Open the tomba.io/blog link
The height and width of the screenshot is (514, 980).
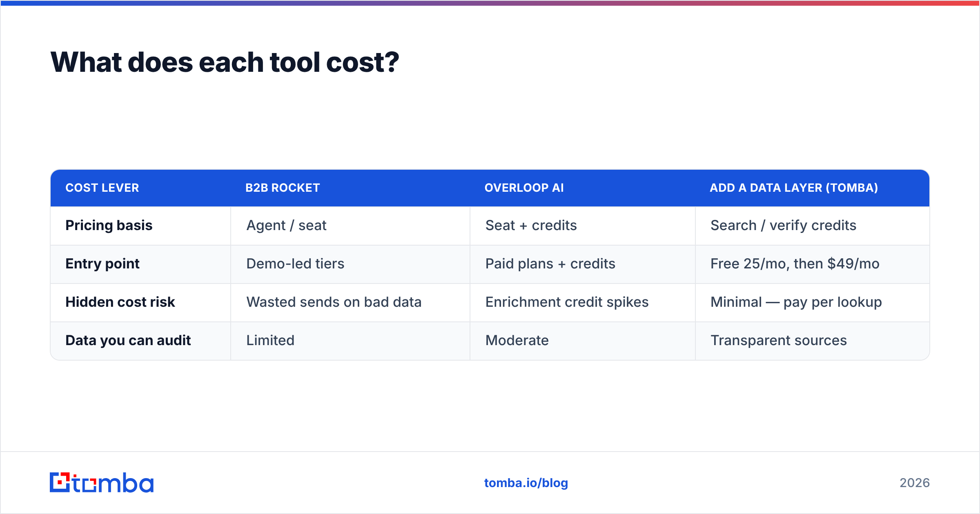pos(526,483)
